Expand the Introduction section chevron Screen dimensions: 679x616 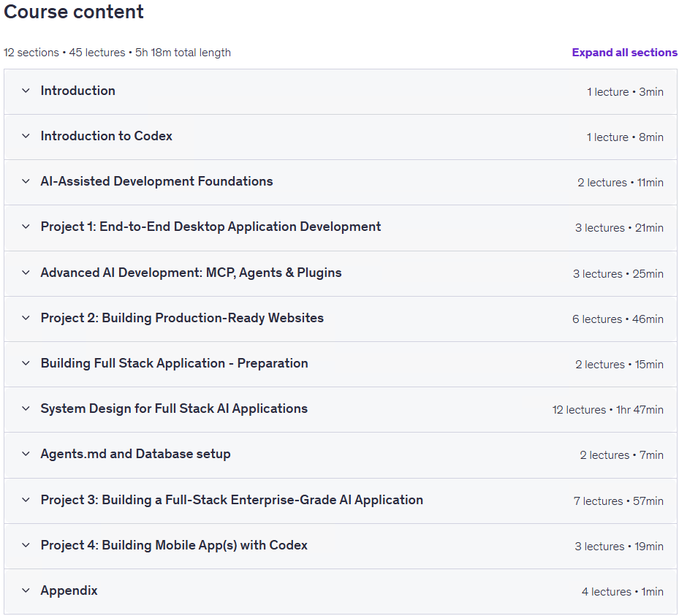[x=26, y=91]
